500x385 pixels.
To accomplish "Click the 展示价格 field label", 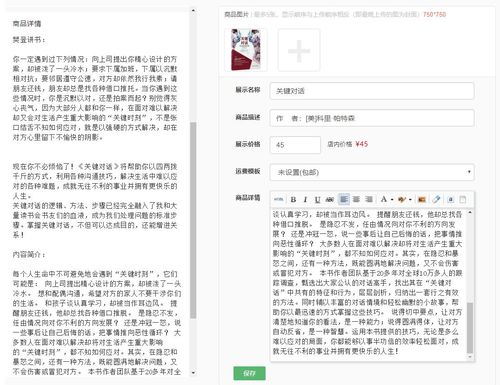I will [x=248, y=144].
